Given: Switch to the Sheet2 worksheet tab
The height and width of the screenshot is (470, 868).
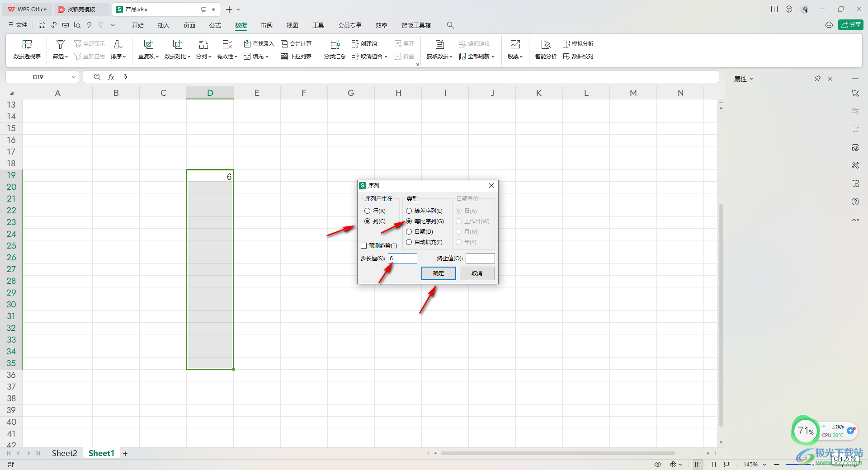Looking at the screenshot, I should coord(64,453).
